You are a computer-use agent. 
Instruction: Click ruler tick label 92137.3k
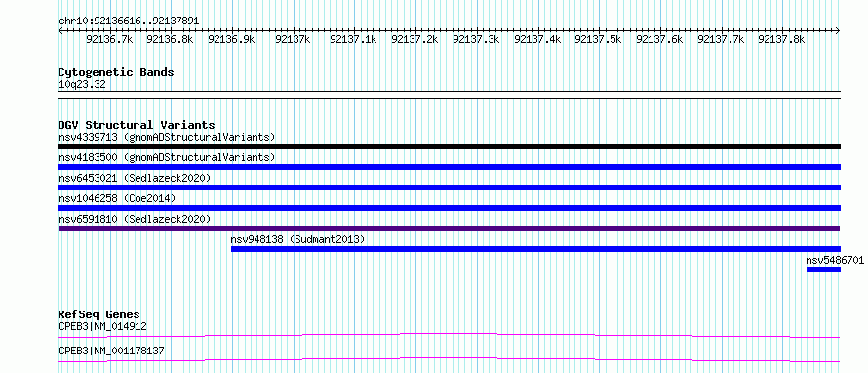476,39
